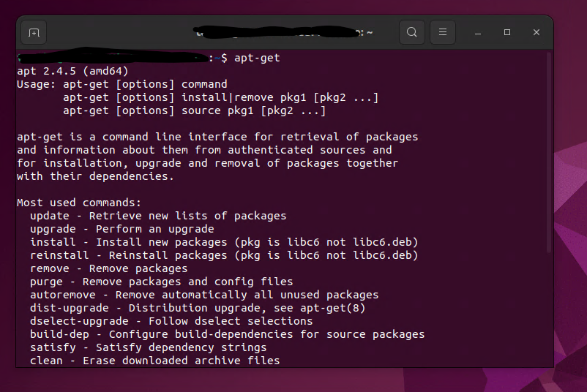Click the typed apt-get command at prompt

(257, 58)
